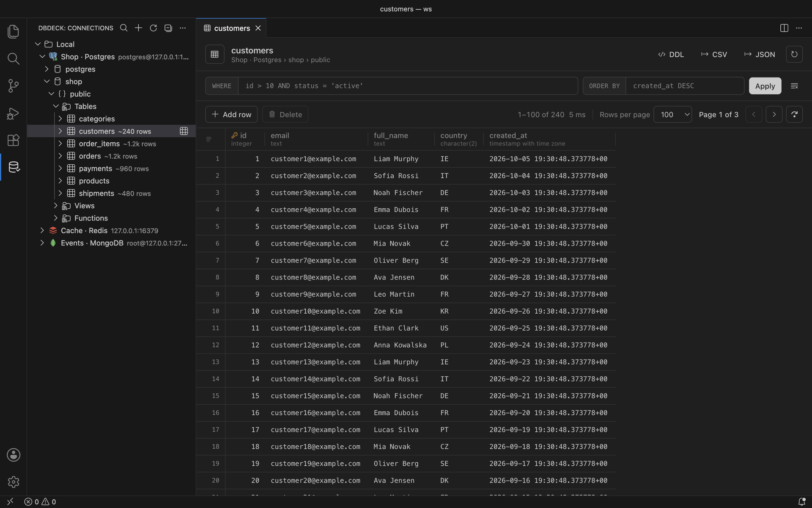Open the Search icon in activity bar
812x508 pixels.
[14, 58]
